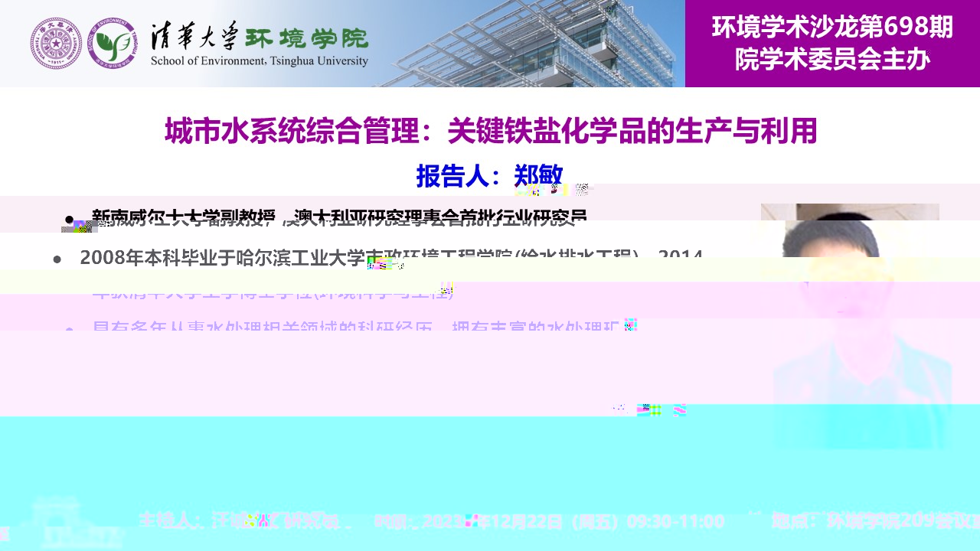Click the black calligraphy 清华大学 wordmark
This screenshot has width=980, height=551.
[x=194, y=36]
